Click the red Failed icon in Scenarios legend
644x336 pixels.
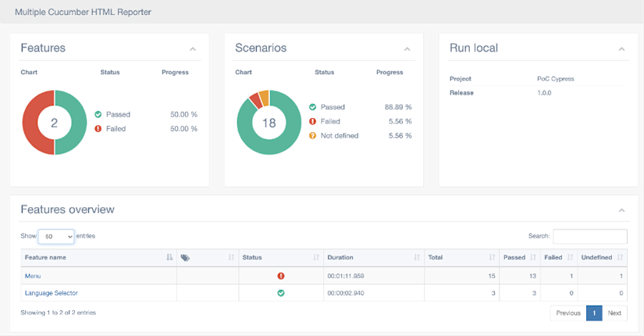312,121
